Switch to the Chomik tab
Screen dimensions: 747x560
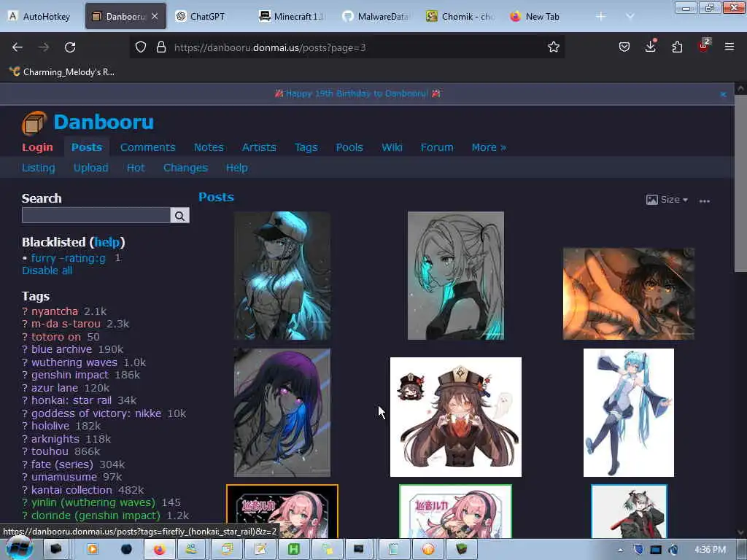[460, 17]
